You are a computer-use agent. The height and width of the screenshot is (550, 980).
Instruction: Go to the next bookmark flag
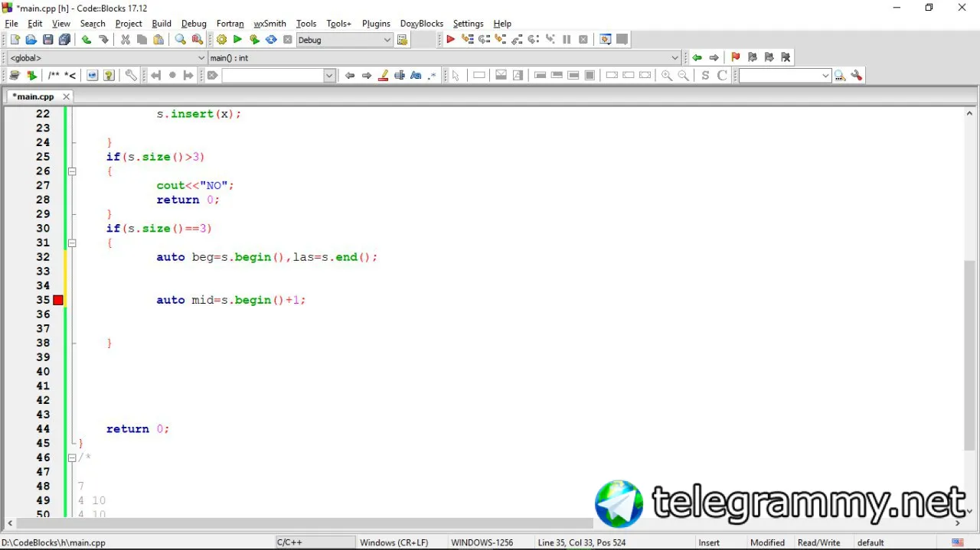(x=769, y=57)
